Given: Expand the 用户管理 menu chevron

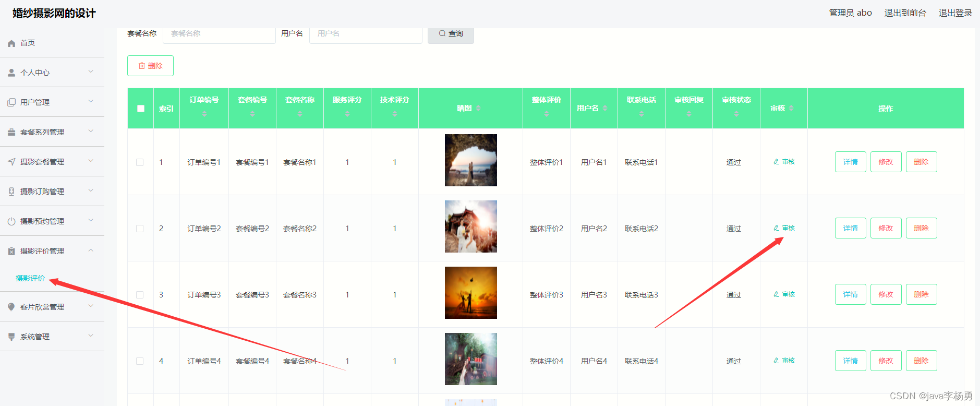Looking at the screenshot, I should tap(91, 101).
